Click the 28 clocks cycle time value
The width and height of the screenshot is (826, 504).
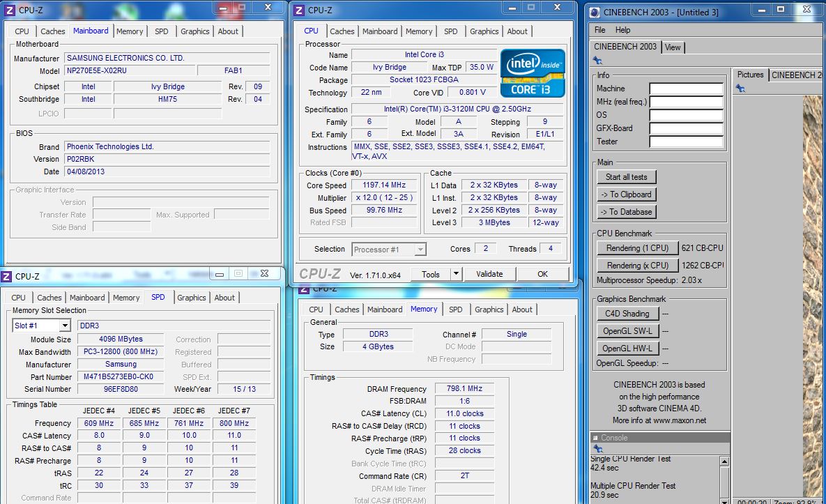464,451
